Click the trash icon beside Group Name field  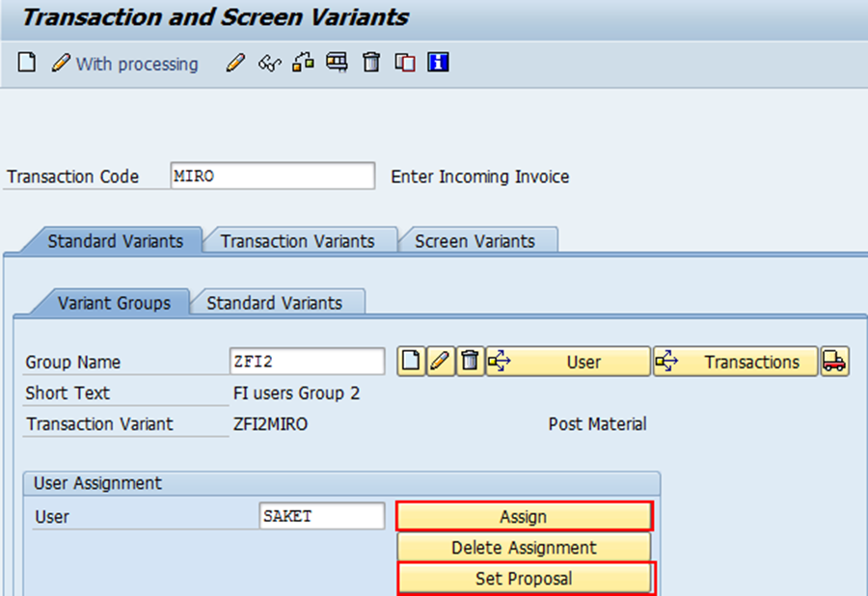pos(470,361)
